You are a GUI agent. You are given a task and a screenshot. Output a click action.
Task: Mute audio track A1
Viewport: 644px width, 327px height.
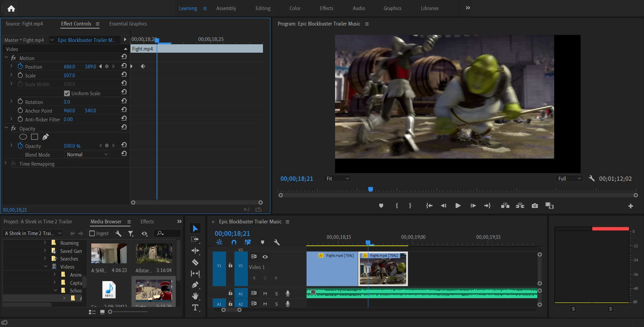[x=265, y=294]
